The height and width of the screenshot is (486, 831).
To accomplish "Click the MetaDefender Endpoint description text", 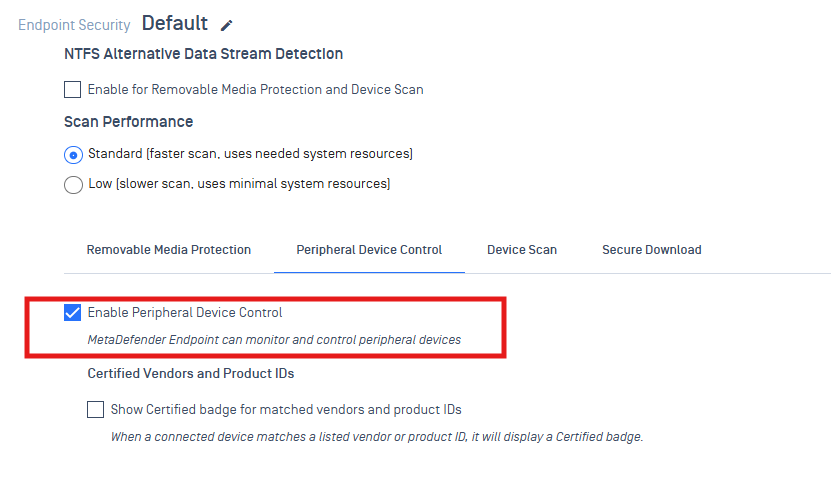I will [x=274, y=340].
